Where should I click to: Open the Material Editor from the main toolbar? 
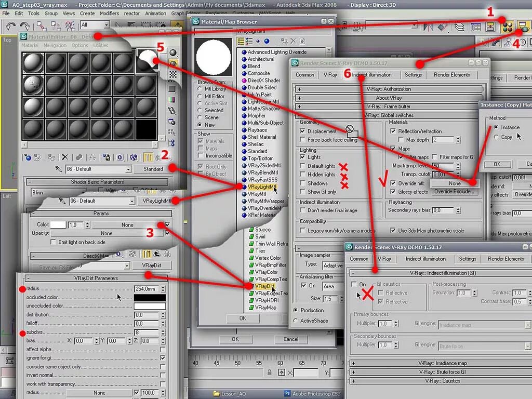tap(507, 27)
